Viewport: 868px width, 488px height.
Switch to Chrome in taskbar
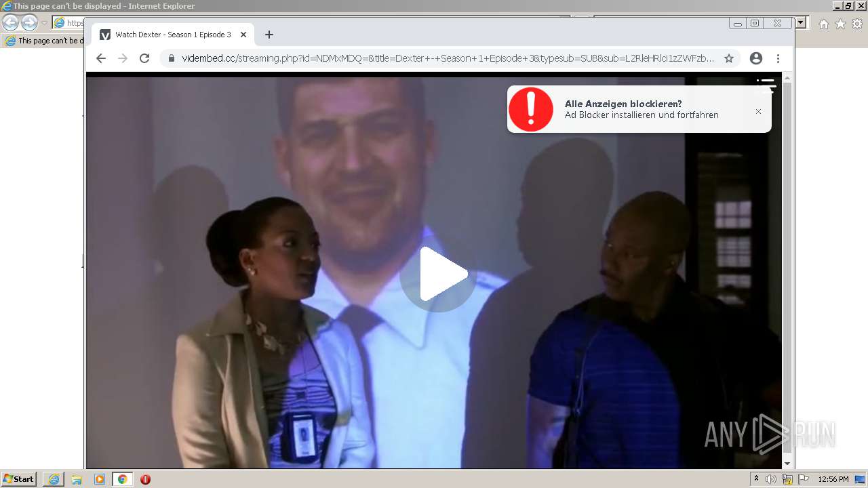click(122, 479)
